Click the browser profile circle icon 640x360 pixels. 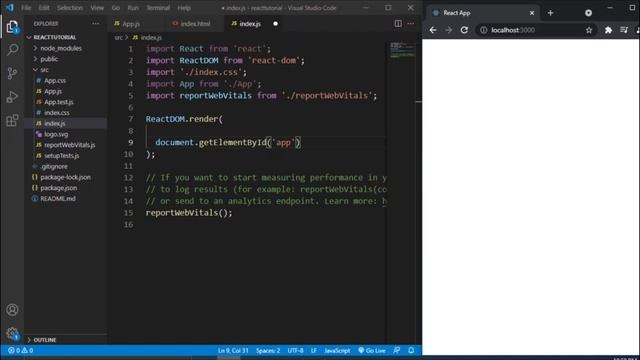tap(588, 13)
